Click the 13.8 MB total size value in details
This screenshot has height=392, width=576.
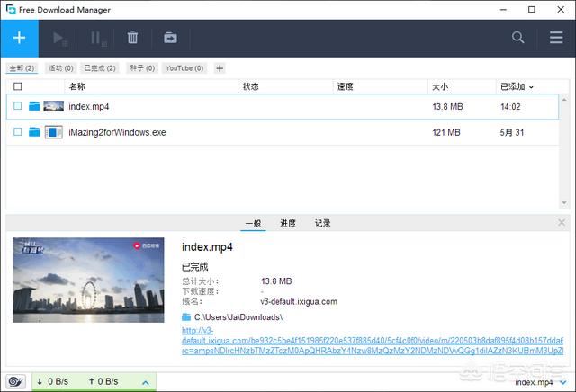(276, 281)
